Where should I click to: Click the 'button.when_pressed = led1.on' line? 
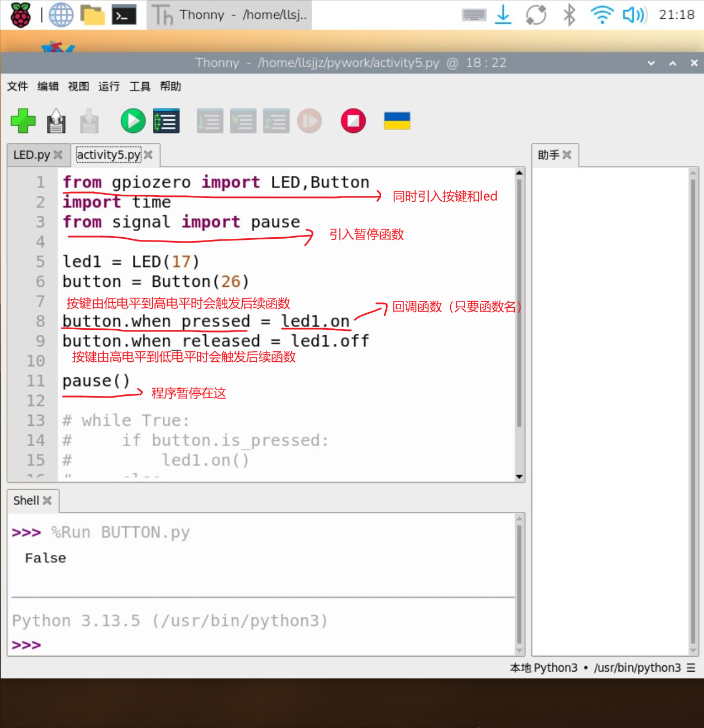[x=206, y=321]
